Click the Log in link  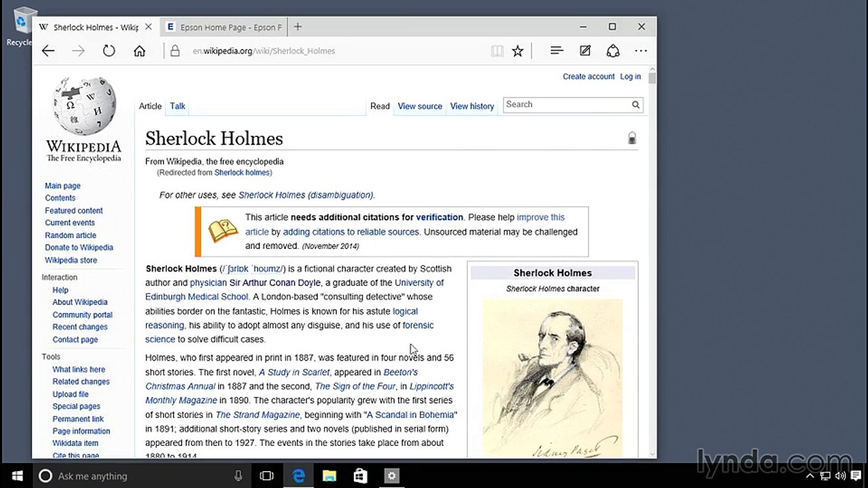(631, 77)
